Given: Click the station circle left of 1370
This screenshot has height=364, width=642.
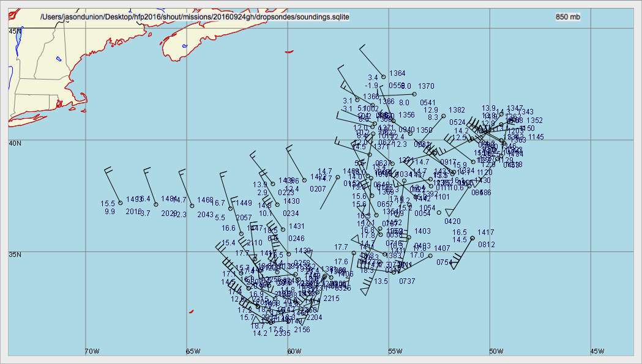Looking at the screenshot, I should coord(414,94).
